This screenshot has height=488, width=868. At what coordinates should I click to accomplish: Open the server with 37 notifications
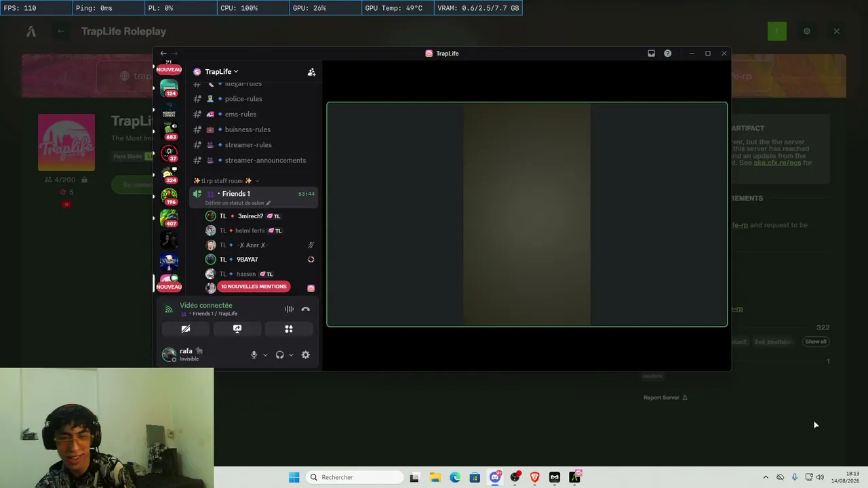click(x=169, y=153)
